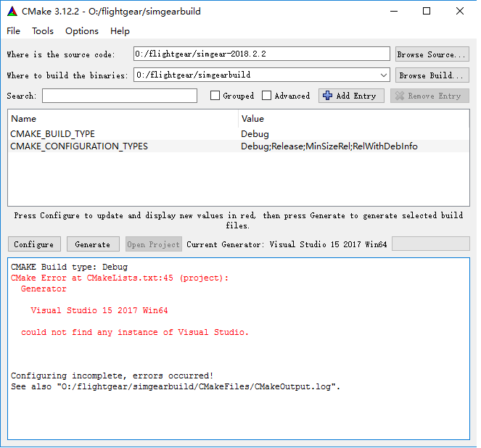Image resolution: width=481 pixels, height=448 pixels.
Task: Open the Help menu
Action: pos(121,31)
